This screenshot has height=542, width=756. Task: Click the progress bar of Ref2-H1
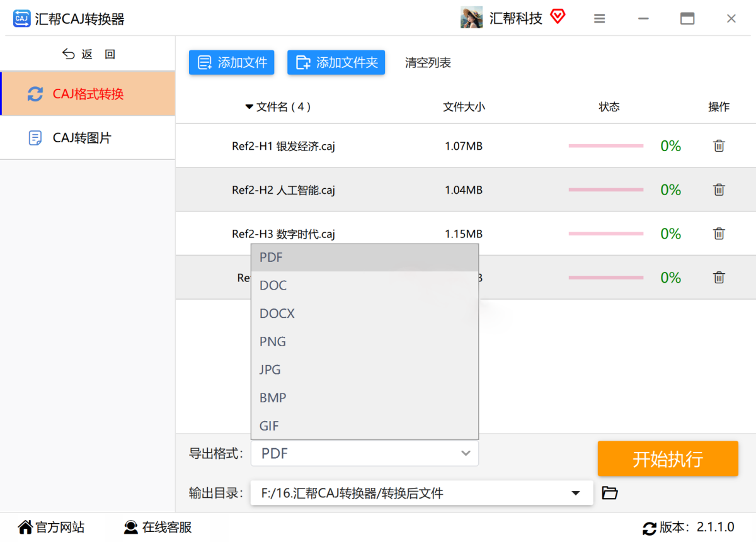(x=605, y=145)
